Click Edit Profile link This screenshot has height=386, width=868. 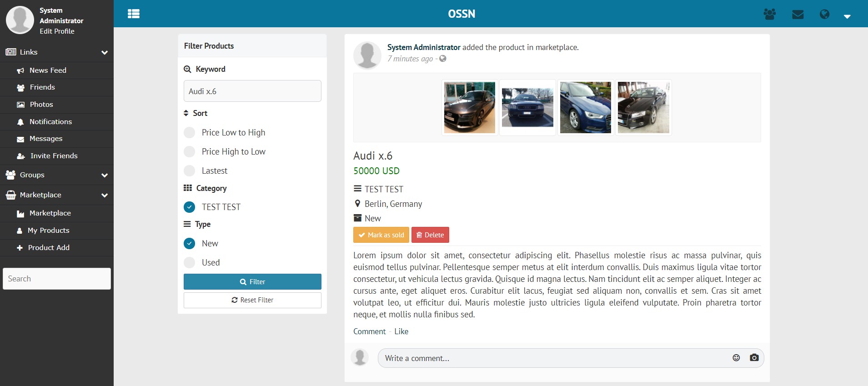coord(57,31)
